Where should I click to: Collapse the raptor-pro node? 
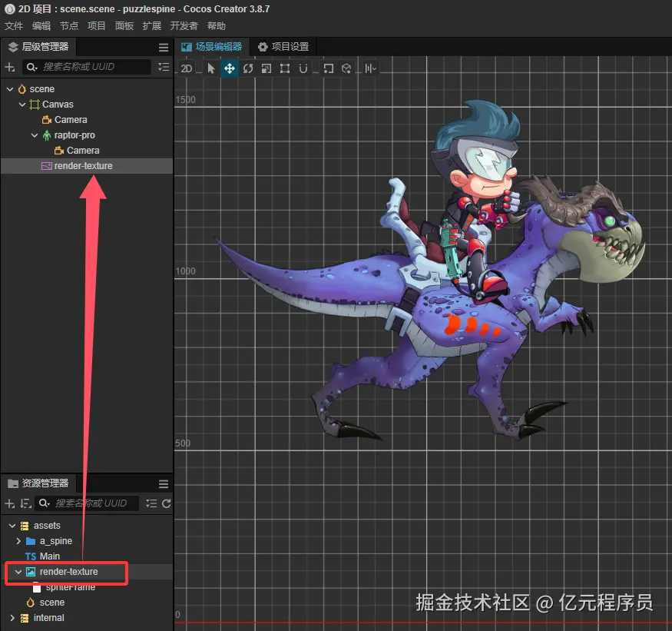tap(35, 135)
